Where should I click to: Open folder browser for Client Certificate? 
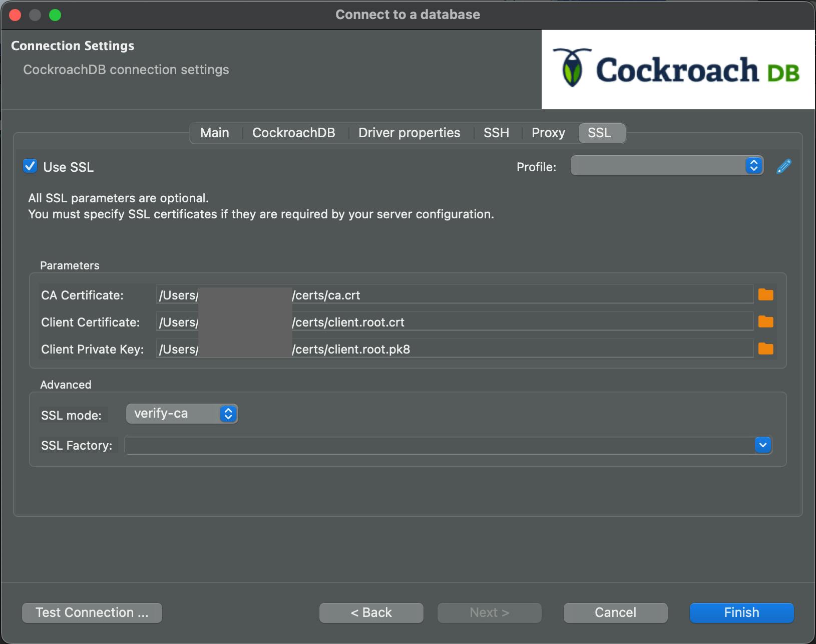765,322
